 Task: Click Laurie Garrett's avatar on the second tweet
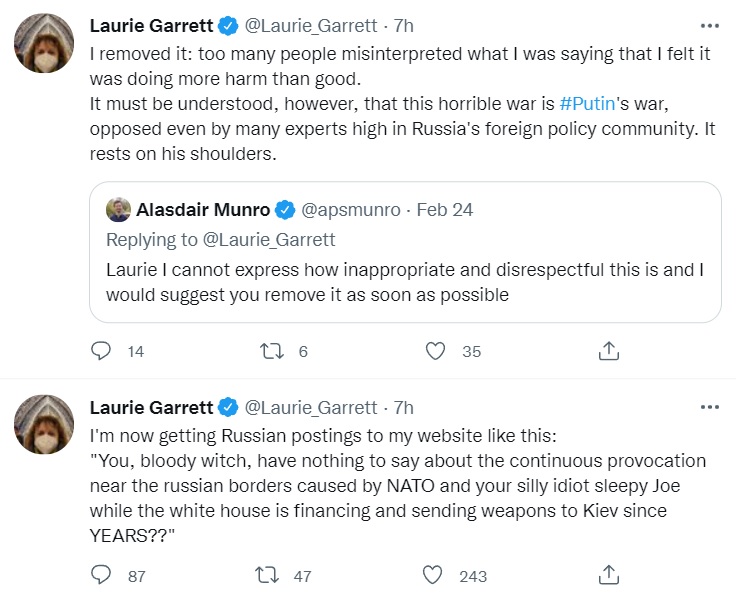[x=44, y=424]
